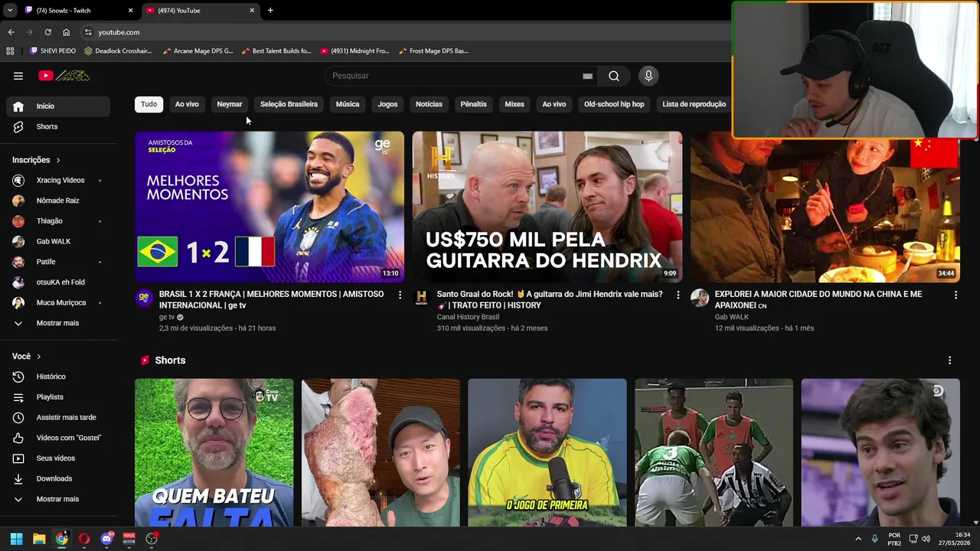Open Nômade Raiz subscription
This screenshot has width=980, height=551.
[x=58, y=201]
